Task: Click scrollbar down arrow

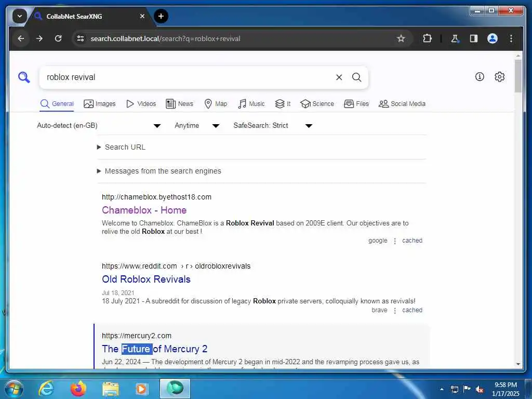Action: click(x=518, y=364)
